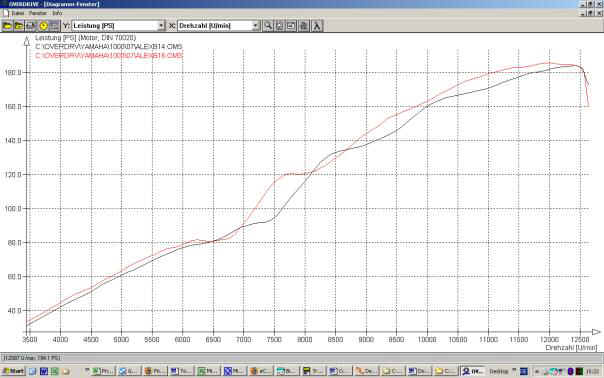Click the magnifier zoom icon in toolbar

coord(268,26)
